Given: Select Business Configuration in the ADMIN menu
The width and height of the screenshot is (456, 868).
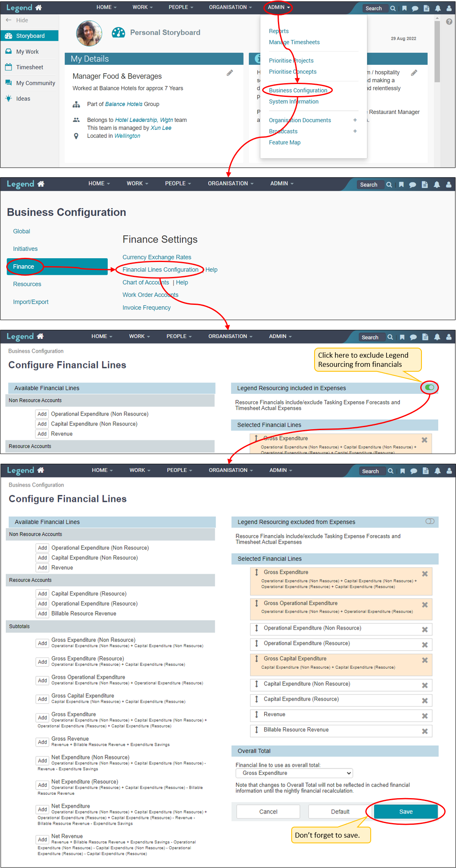Looking at the screenshot, I should coord(298,90).
